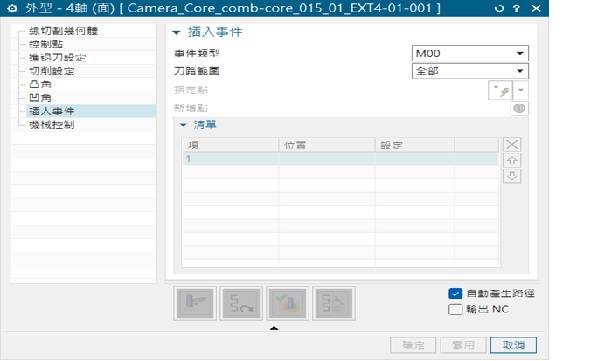
Task: Move list item up with arrow
Action: (x=512, y=160)
